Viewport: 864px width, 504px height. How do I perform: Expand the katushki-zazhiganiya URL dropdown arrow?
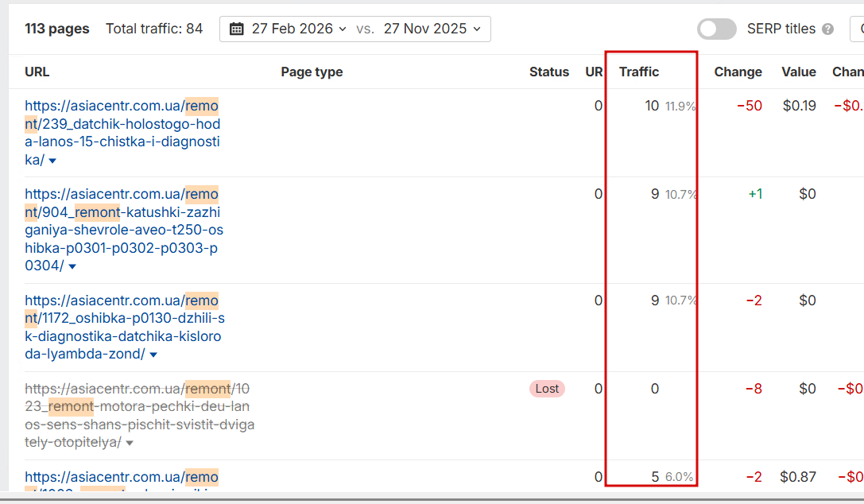pyautogui.click(x=72, y=266)
